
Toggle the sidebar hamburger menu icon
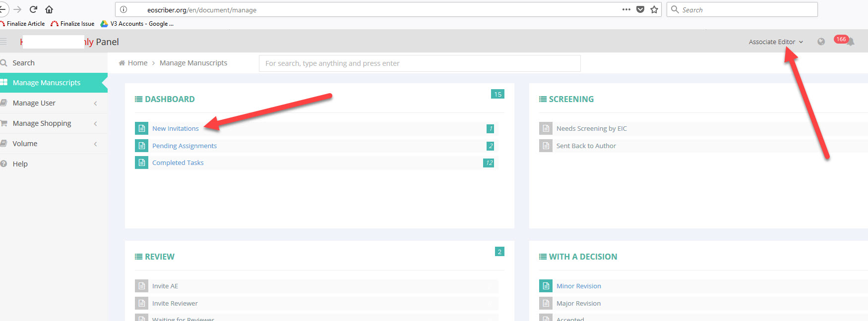(3, 42)
